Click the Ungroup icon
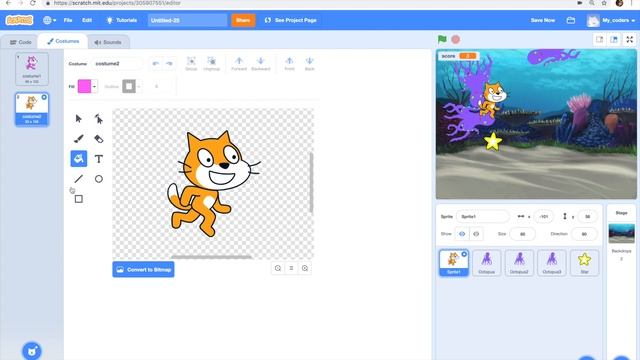 tap(211, 64)
